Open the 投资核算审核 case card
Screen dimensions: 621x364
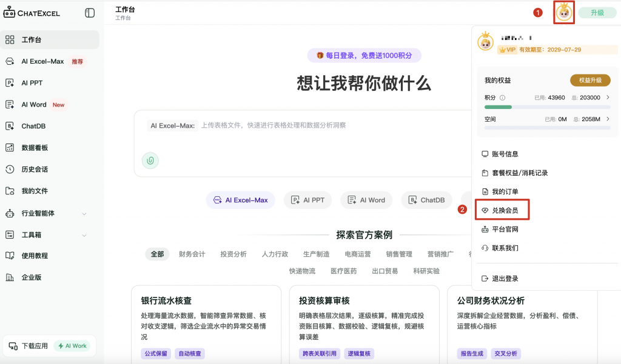[364, 325]
